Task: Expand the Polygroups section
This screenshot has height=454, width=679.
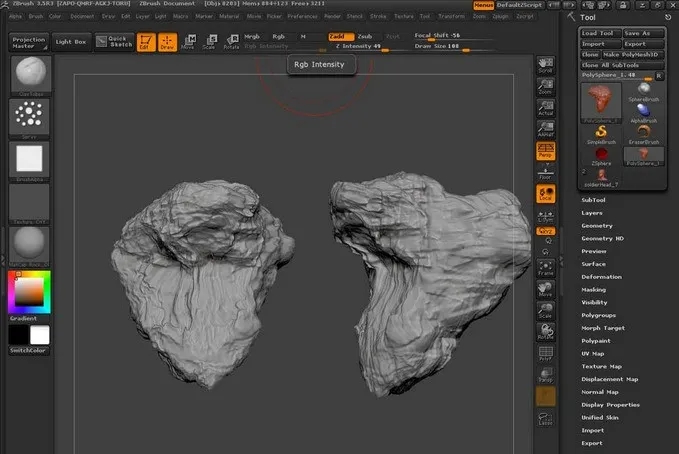Action: tap(598, 315)
